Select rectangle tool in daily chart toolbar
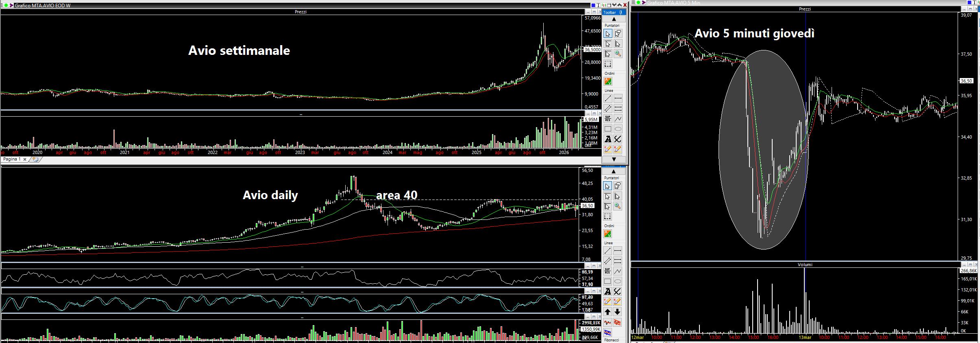 607,281
